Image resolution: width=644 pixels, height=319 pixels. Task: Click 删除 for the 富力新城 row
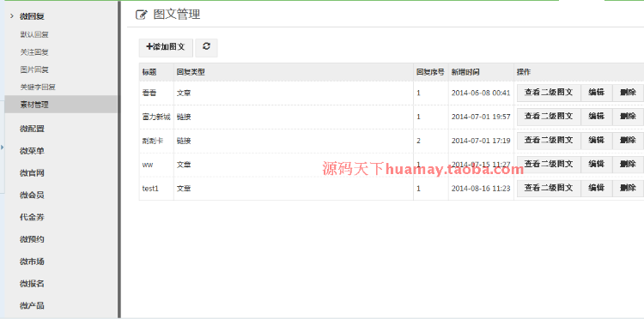(628, 117)
